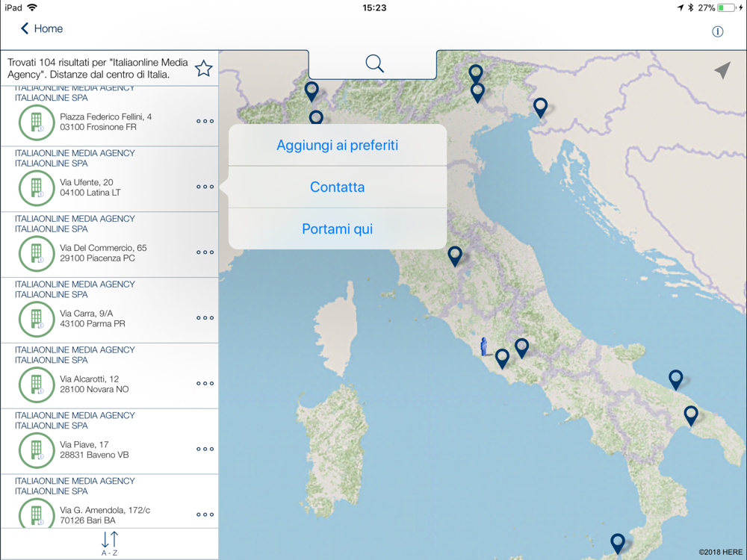This screenshot has width=747, height=560.
Task: Tap the map pin at Calabria's southern tip
Action: [618, 544]
